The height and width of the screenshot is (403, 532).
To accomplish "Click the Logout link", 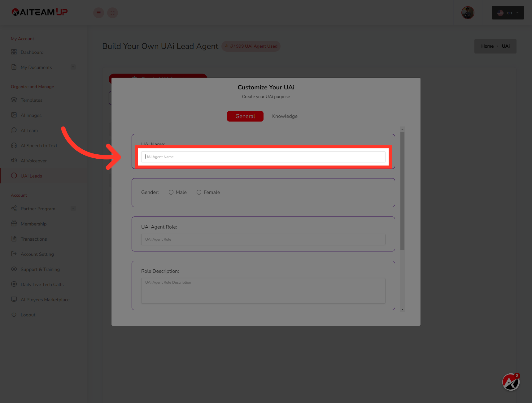I will click(x=28, y=315).
